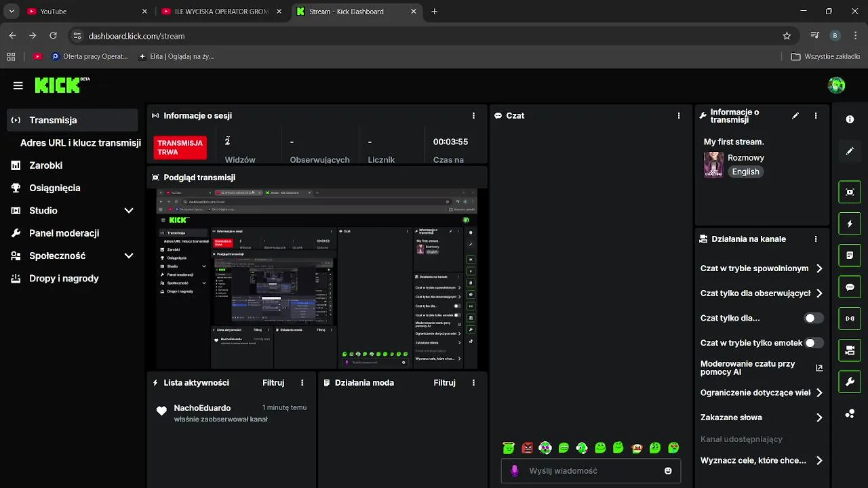Open Elita | Oglądaj na ży... bookmark

click(176, 57)
